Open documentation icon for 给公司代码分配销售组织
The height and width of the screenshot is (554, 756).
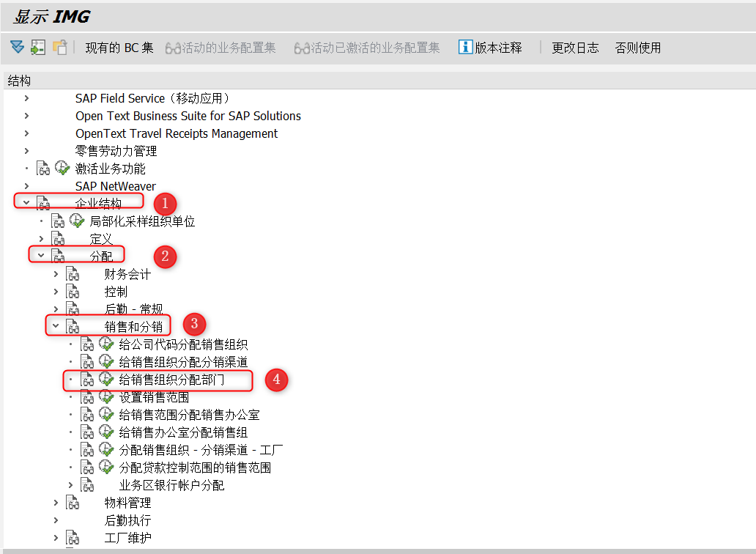tap(87, 344)
